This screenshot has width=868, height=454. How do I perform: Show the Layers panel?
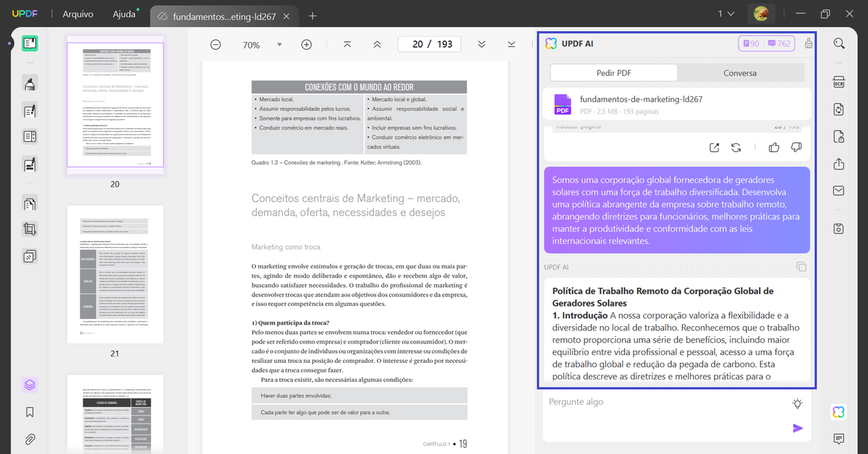[30, 385]
